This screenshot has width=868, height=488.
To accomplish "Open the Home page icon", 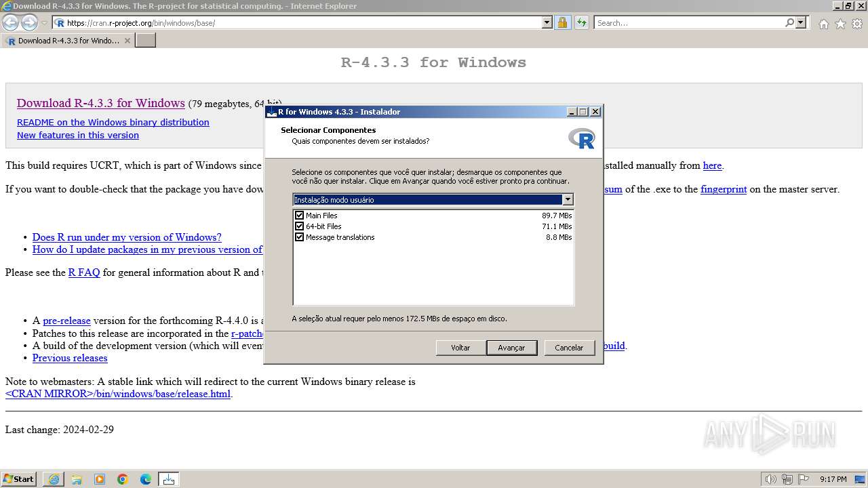I will [x=823, y=24].
